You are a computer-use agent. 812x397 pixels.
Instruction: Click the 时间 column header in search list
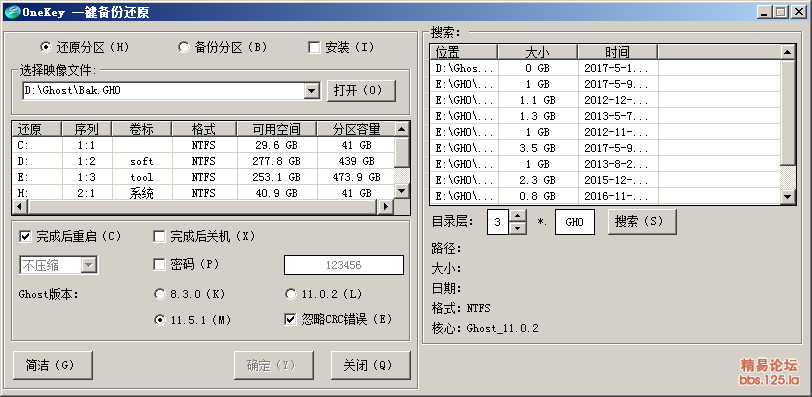[617, 52]
